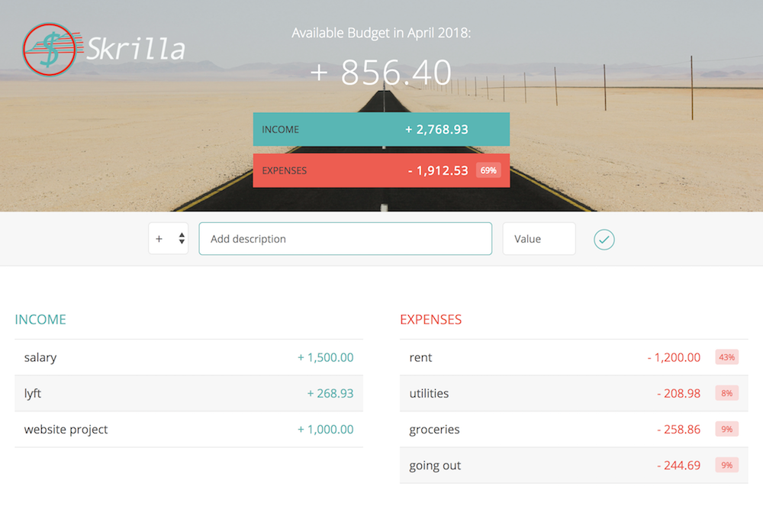
Task: Click the + 268.93 lyft amount
Action: pos(330,393)
